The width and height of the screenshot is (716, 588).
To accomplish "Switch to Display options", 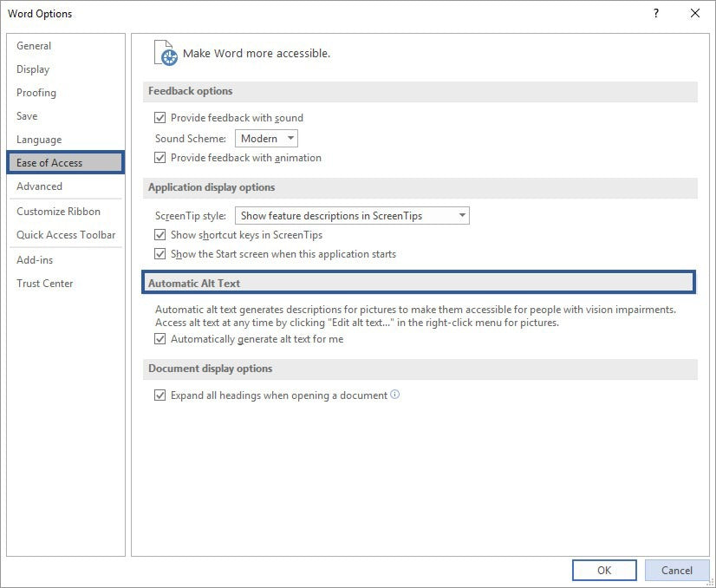I will point(33,69).
